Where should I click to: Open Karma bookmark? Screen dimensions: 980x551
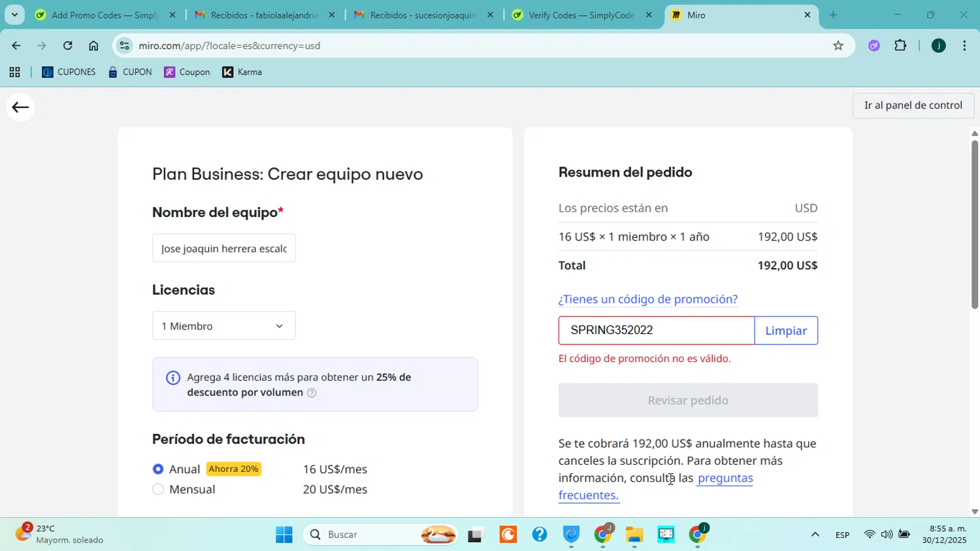point(242,73)
